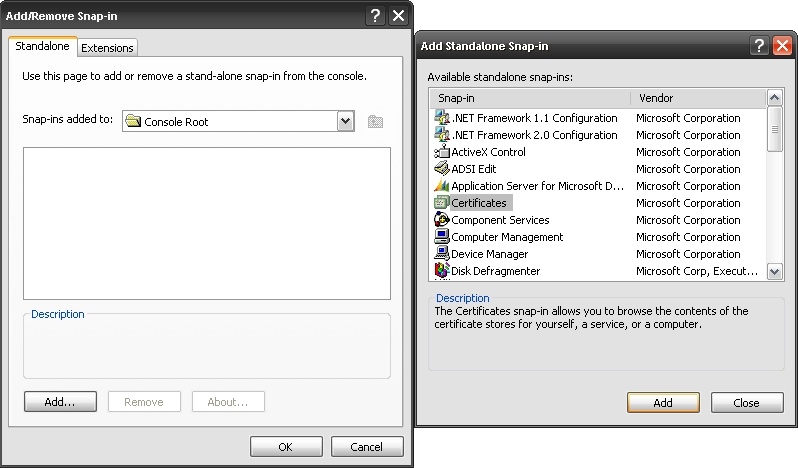The width and height of the screenshot is (798, 468).
Task: Click 'Microsoft Corp, Execut...' vendor cell
Action: pos(697,271)
